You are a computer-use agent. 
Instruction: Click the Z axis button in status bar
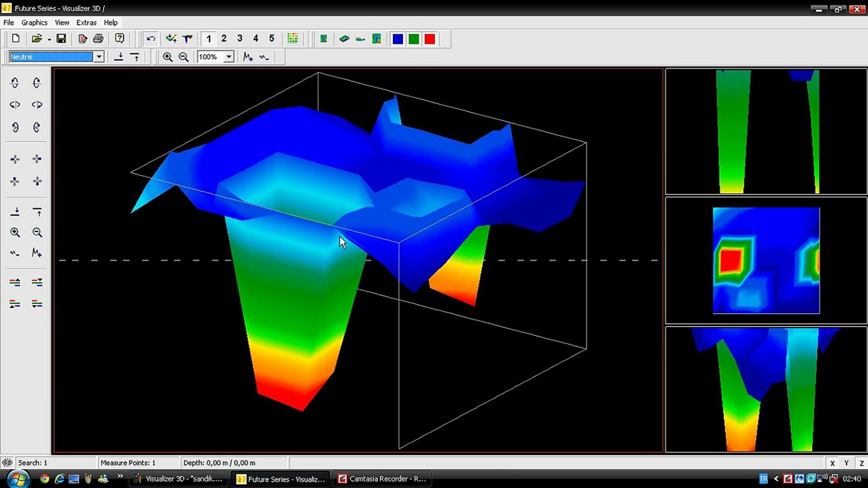coord(861,463)
